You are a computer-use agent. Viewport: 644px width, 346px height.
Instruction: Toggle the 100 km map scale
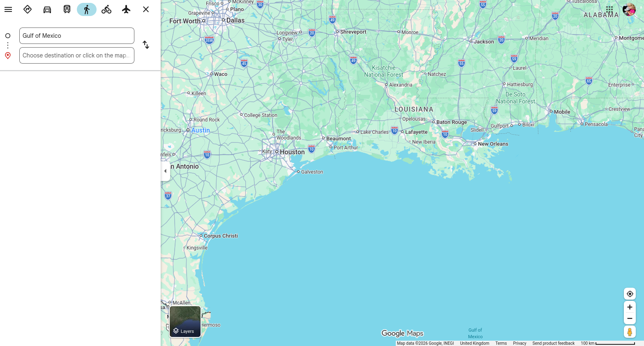[x=608, y=344]
